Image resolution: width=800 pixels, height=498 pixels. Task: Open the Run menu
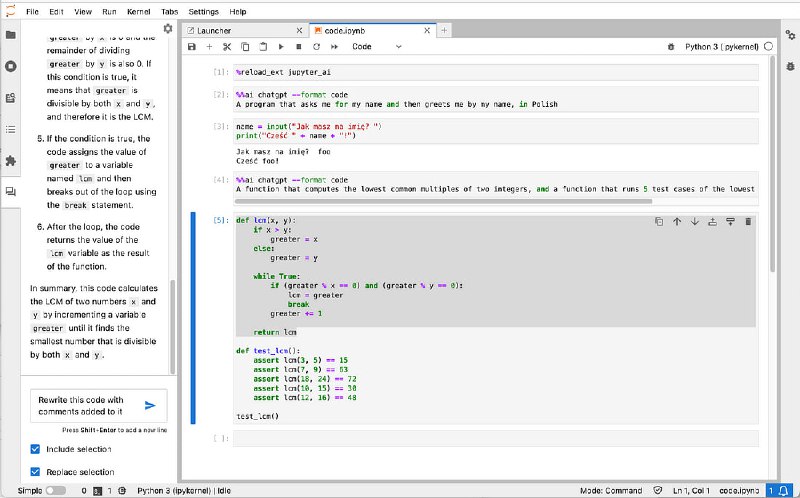tap(109, 11)
